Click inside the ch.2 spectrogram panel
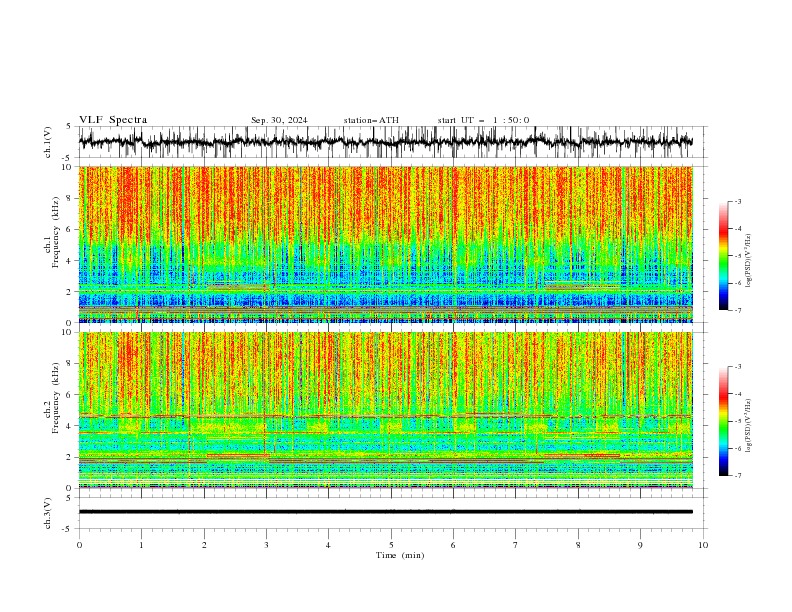This screenshot has width=792, height=612. click(386, 410)
